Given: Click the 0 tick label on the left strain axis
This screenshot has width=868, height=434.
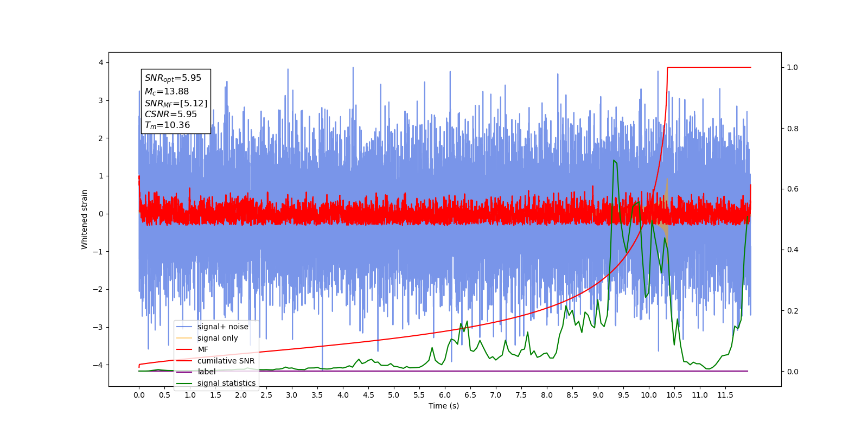Looking at the screenshot, I should pos(101,214).
